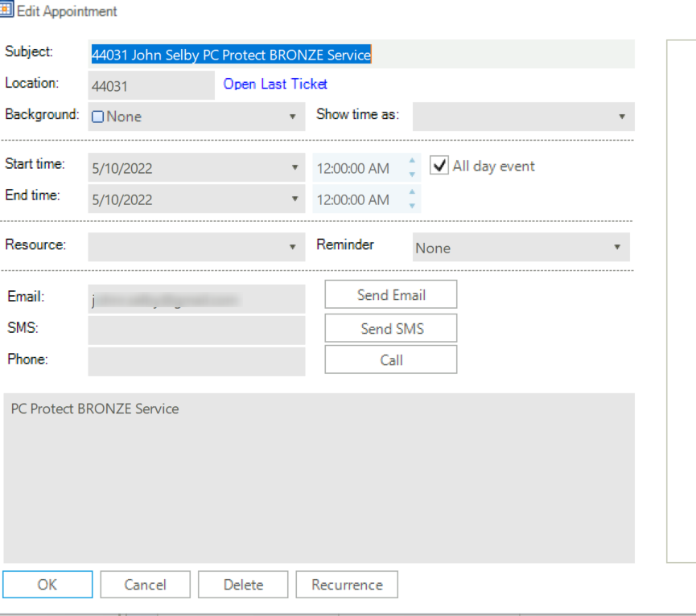Click the SMS number field
696x616 pixels.
pos(196,331)
